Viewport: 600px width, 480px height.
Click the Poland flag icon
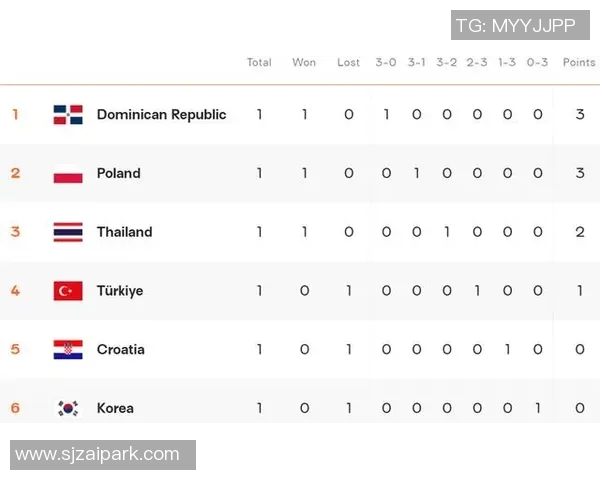coord(68,173)
